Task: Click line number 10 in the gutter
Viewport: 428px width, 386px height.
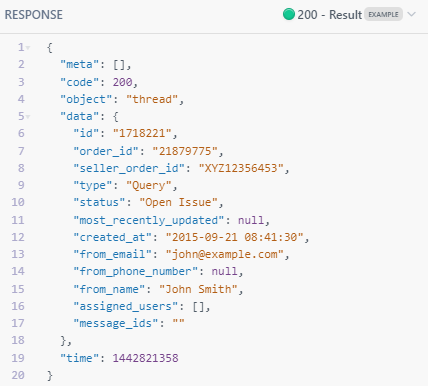Action: (18, 202)
